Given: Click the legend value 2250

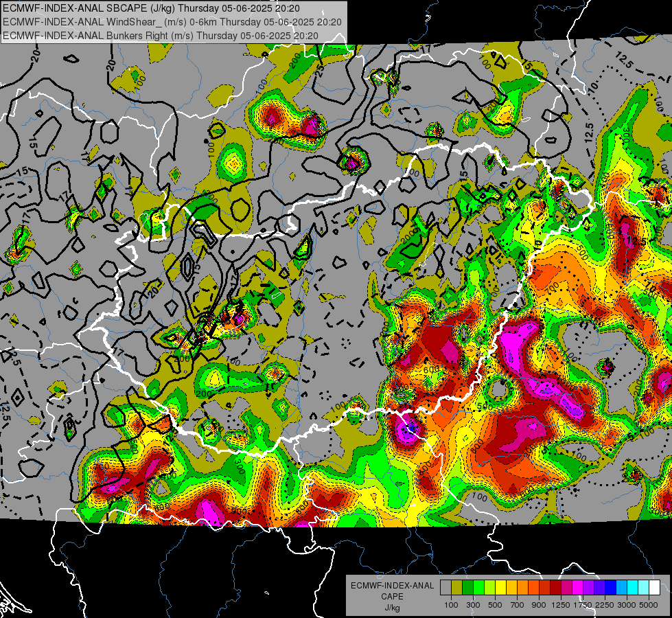Looking at the screenshot, I should pos(605,605).
